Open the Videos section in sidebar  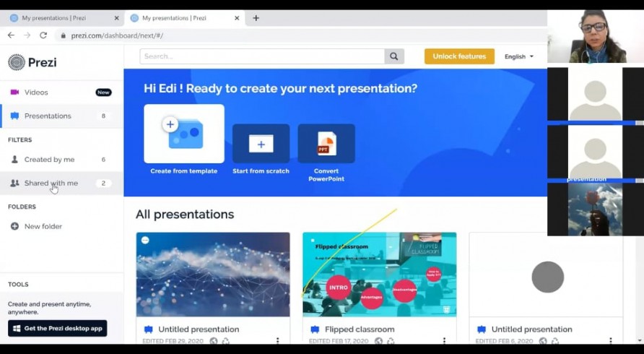coord(36,92)
